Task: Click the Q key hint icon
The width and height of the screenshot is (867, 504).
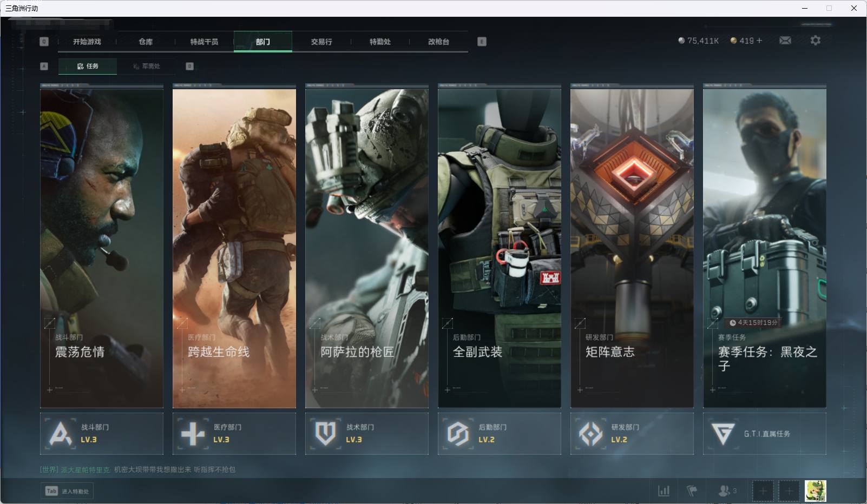Action: click(44, 42)
